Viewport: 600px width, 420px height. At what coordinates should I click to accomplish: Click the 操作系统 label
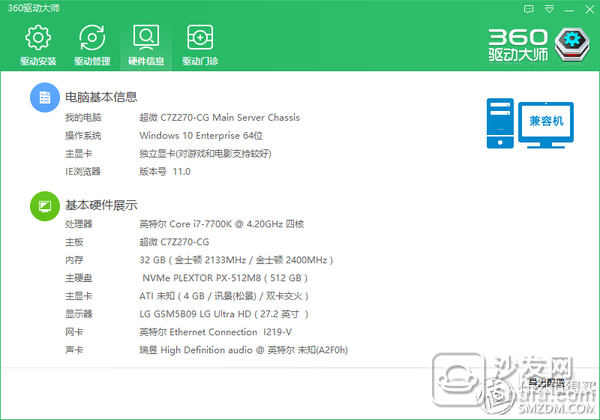pyautogui.click(x=83, y=135)
